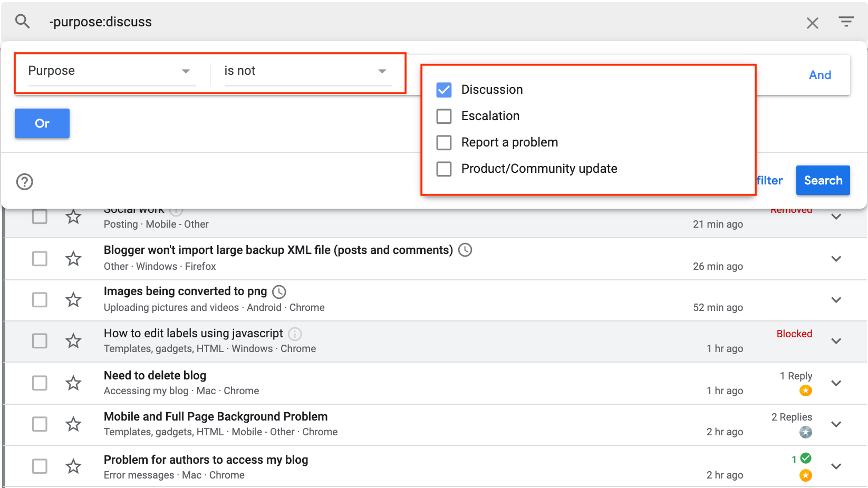Click clock icon beside Blogger XML import thread

(465, 250)
